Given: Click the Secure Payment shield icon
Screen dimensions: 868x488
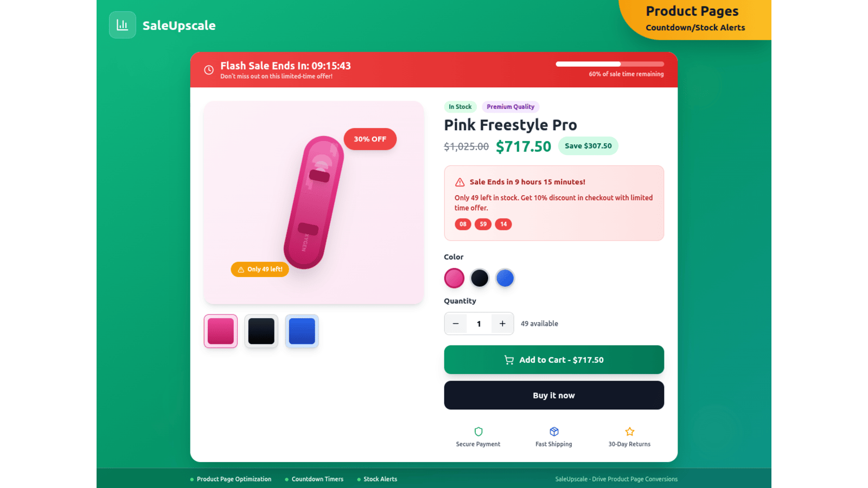Looking at the screenshot, I should point(478,432).
